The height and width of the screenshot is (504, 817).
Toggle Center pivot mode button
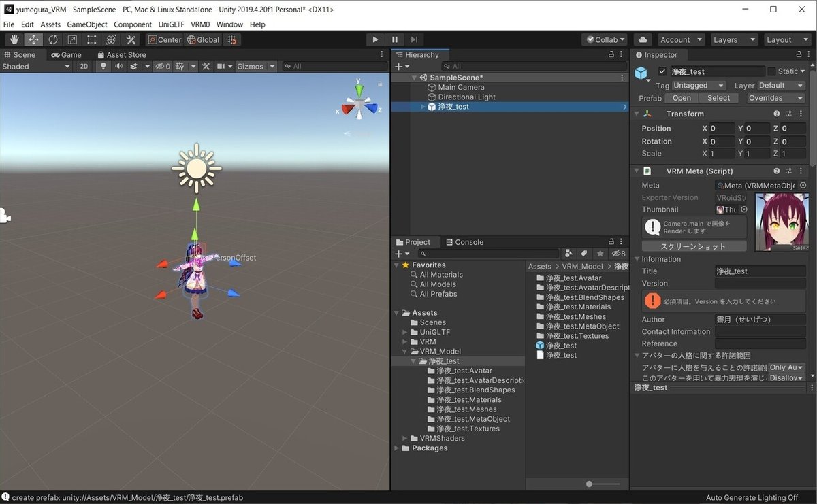(165, 39)
